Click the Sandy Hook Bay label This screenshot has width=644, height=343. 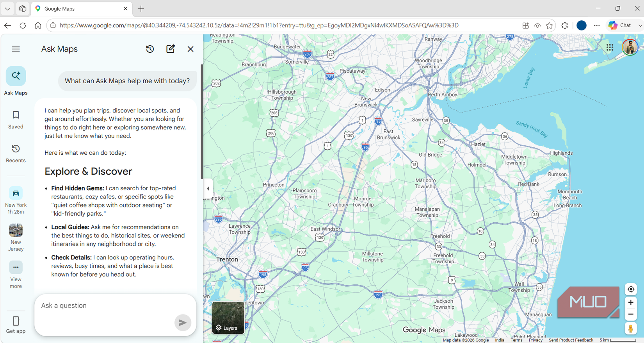[532, 129]
